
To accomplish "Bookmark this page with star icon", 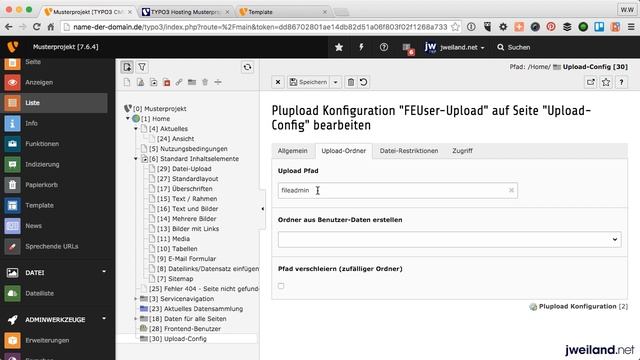I will pyautogui.click(x=606, y=82).
